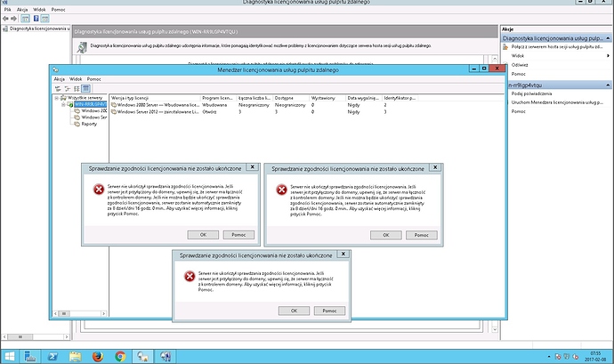Collapse the n-rr9lgp4vtqu actions section

[x=608, y=85]
